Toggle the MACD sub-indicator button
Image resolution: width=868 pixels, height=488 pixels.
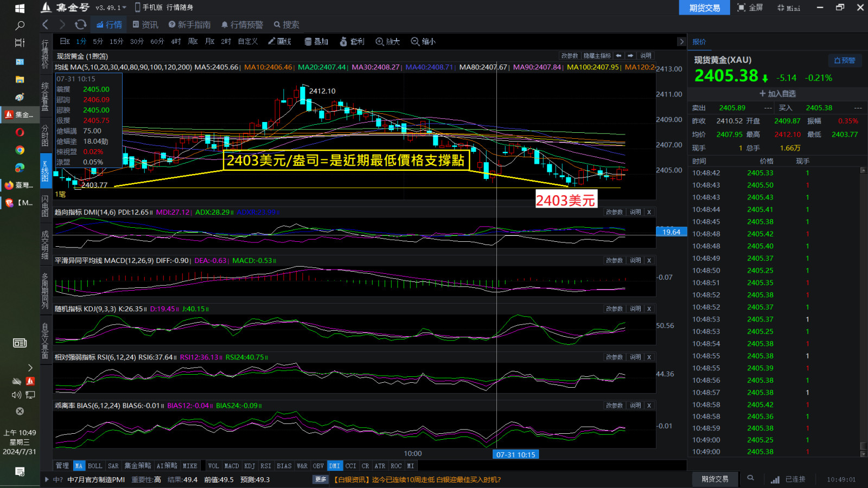click(x=232, y=466)
